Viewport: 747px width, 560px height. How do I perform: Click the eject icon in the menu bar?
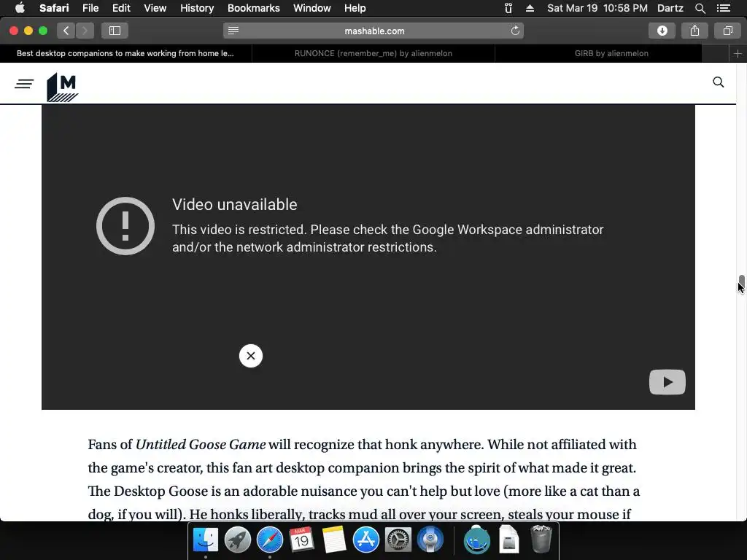click(530, 8)
